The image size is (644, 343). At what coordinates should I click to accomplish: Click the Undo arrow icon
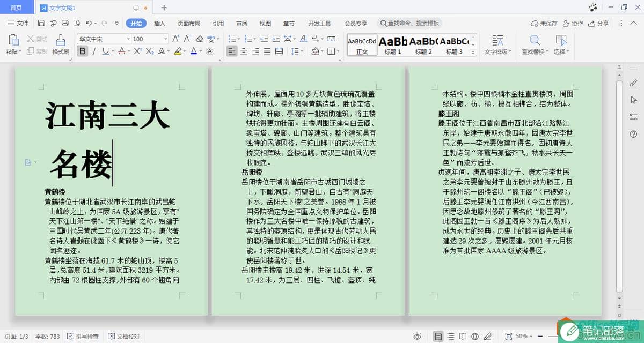(89, 23)
